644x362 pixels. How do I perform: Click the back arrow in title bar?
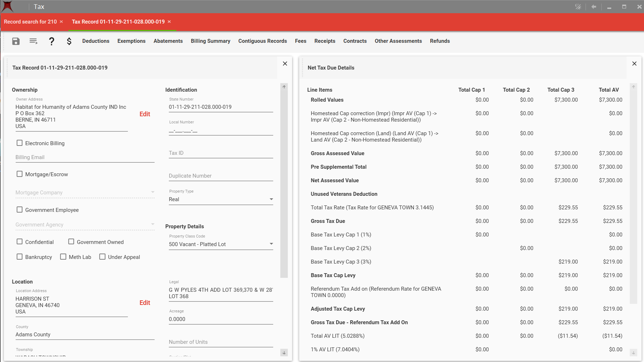[x=594, y=7]
